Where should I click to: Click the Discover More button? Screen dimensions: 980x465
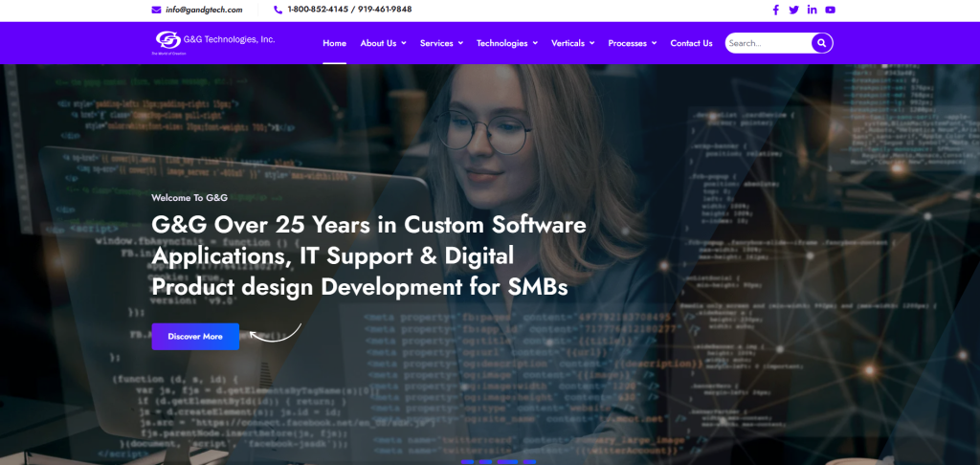195,336
